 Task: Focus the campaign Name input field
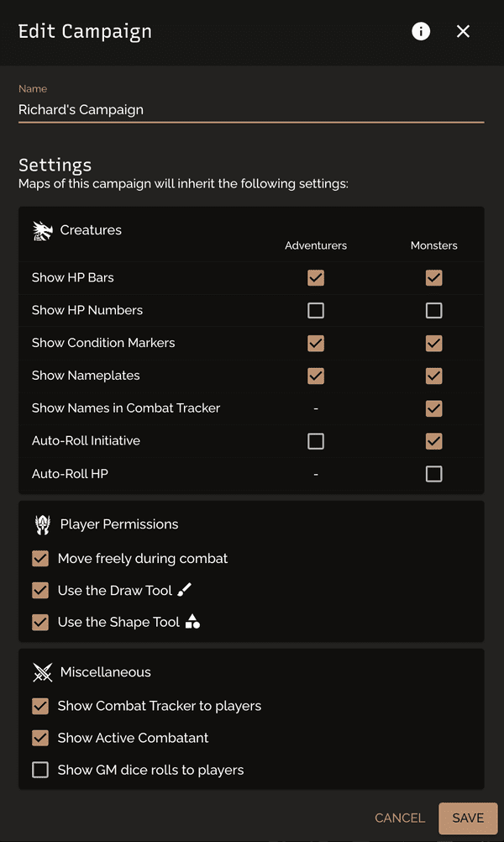point(251,109)
